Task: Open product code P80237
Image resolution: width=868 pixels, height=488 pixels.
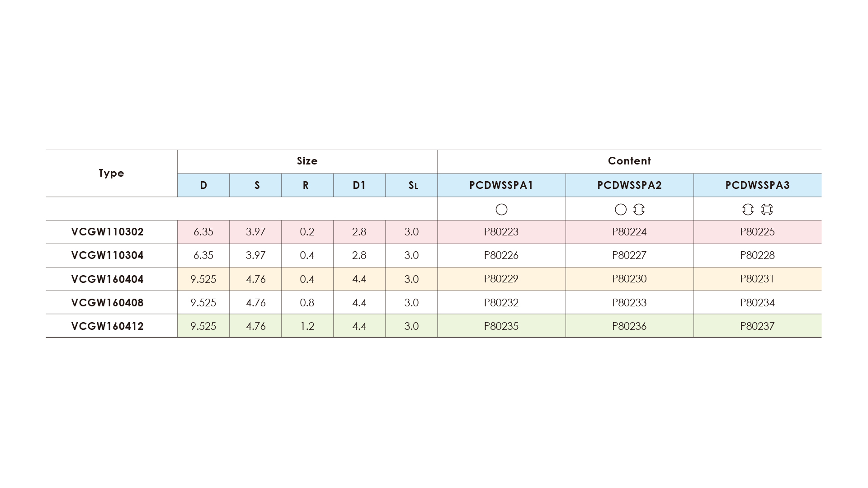Action: (757, 326)
